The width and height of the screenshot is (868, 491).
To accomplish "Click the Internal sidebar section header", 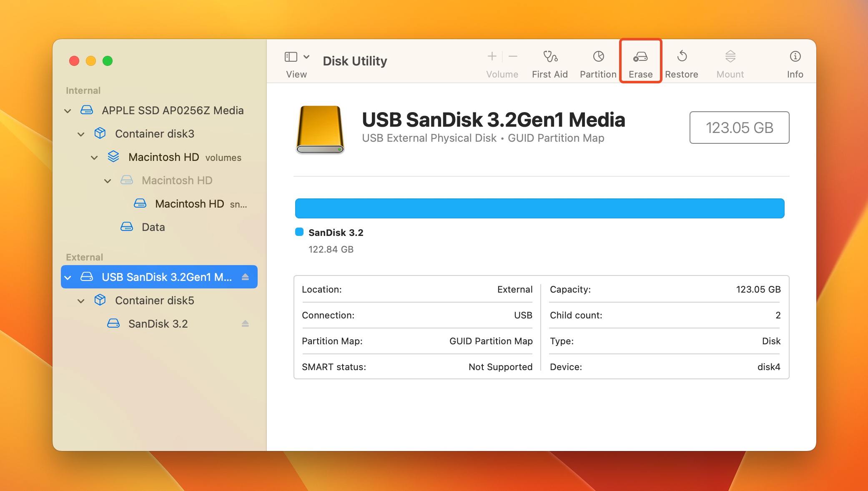I will click(83, 90).
